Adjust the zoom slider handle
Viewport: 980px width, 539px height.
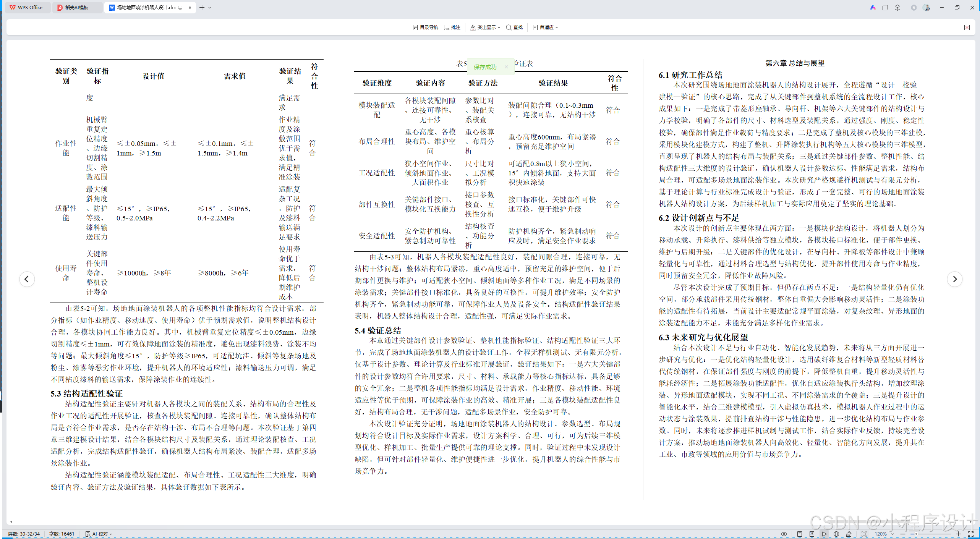point(916,534)
